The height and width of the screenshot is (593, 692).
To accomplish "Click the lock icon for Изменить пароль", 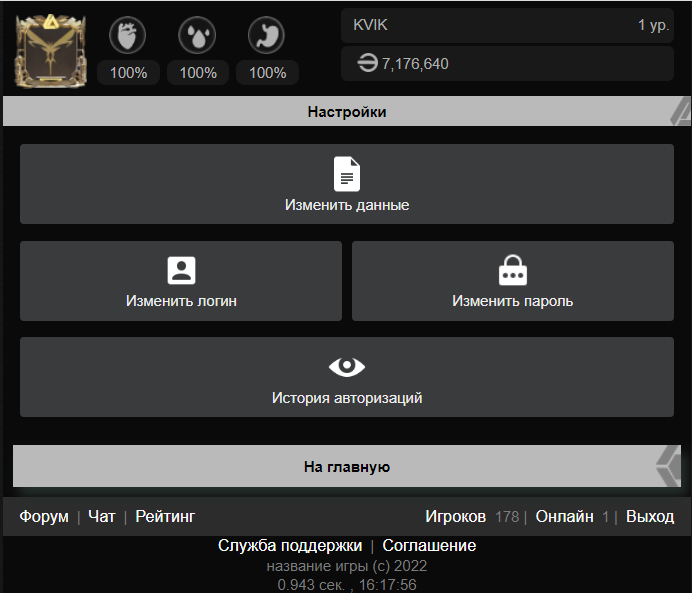I will [512, 270].
